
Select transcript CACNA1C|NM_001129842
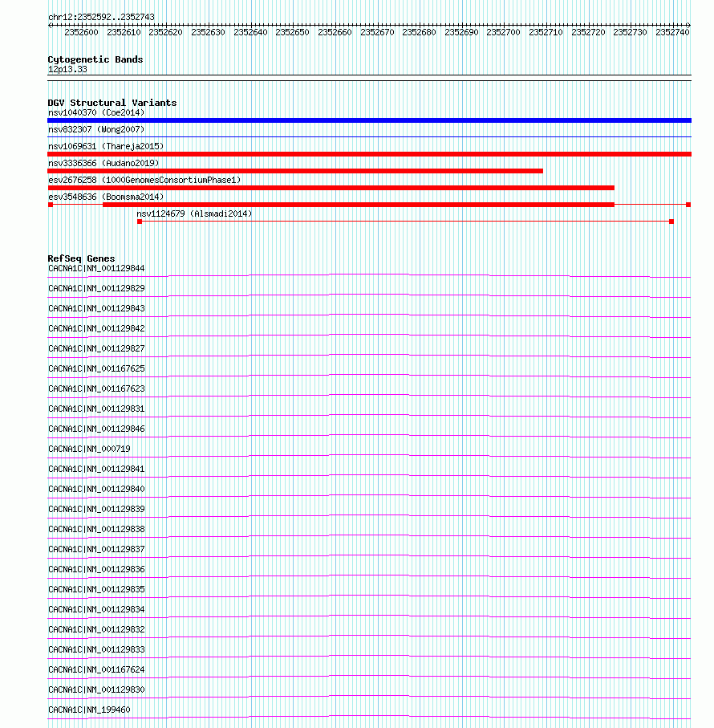(x=96, y=329)
